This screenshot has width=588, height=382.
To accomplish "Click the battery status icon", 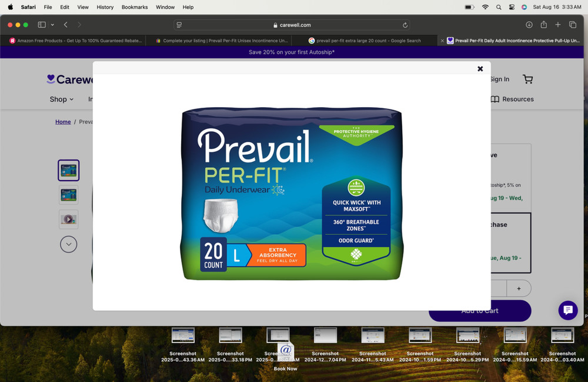I will pyautogui.click(x=469, y=6).
